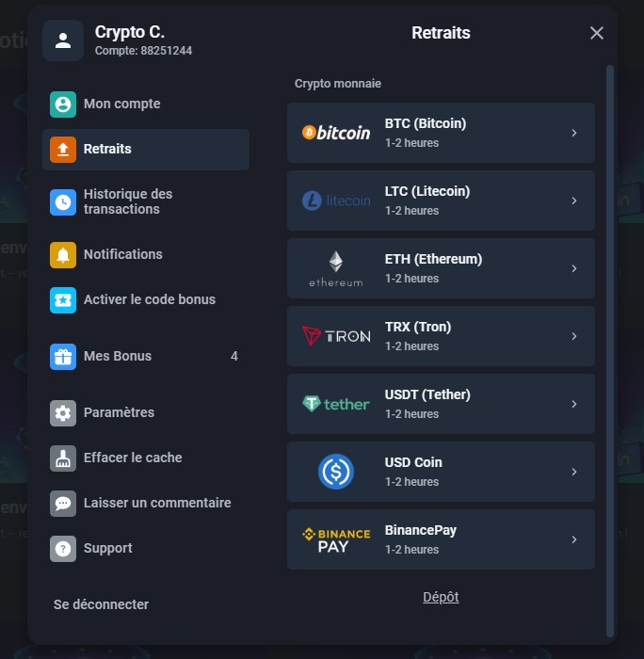Expand the ETH (Ethereum) row chevron
Image resolution: width=644 pixels, height=659 pixels.
tap(573, 268)
